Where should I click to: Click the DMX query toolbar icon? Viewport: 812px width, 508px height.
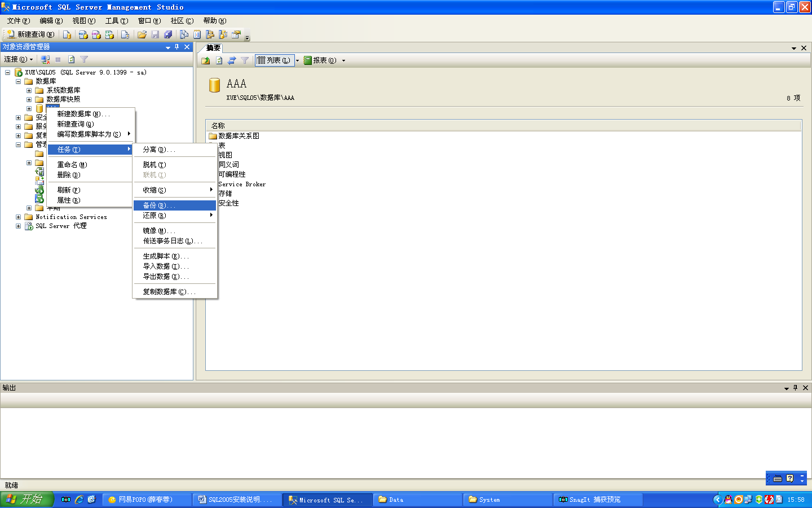point(96,34)
